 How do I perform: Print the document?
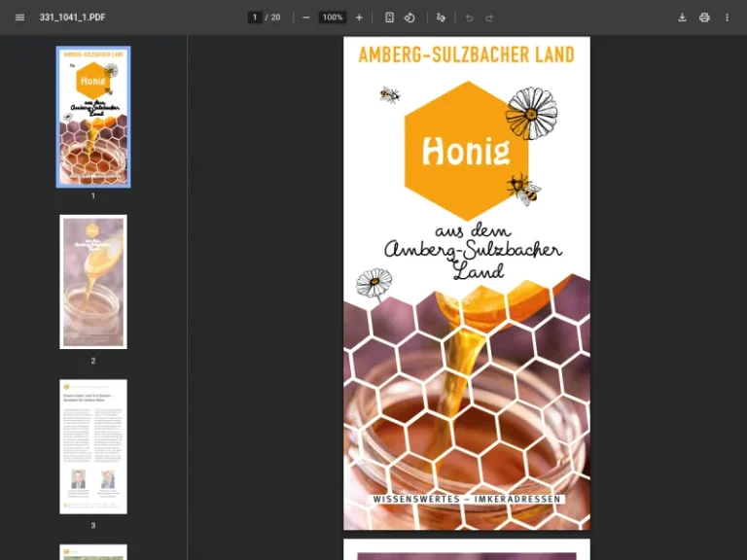click(x=704, y=17)
